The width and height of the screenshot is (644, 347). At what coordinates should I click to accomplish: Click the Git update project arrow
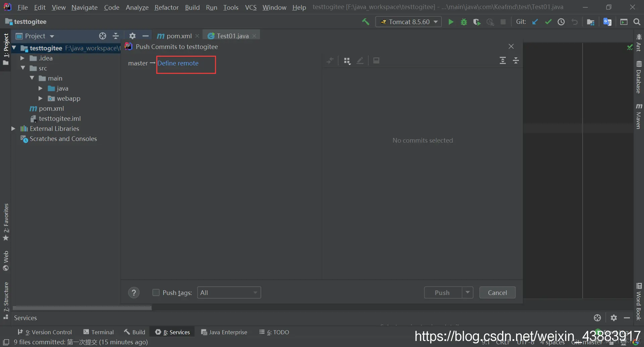535,22
